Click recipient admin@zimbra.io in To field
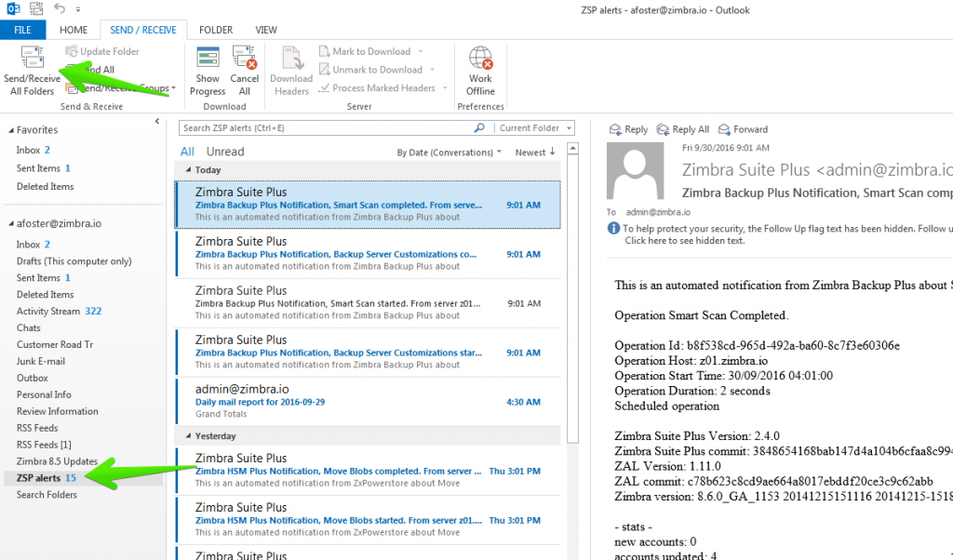Viewport: 953px width, 560px height. (x=658, y=212)
